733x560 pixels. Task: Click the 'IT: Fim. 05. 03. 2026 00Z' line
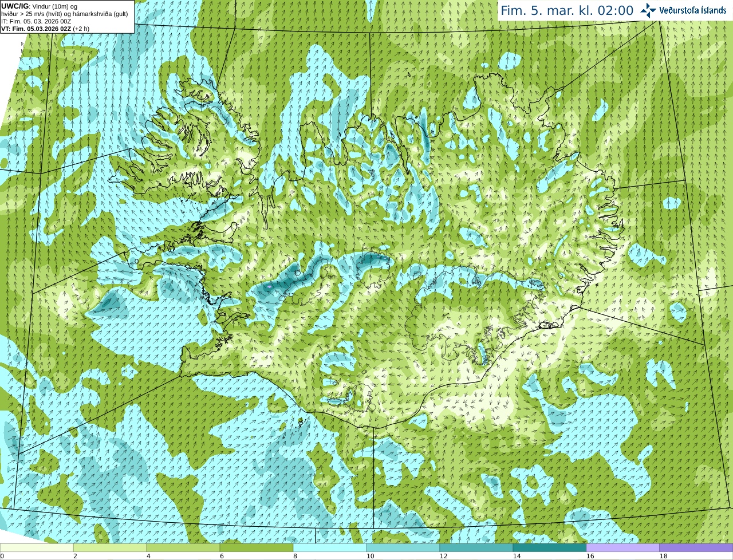[36, 21]
